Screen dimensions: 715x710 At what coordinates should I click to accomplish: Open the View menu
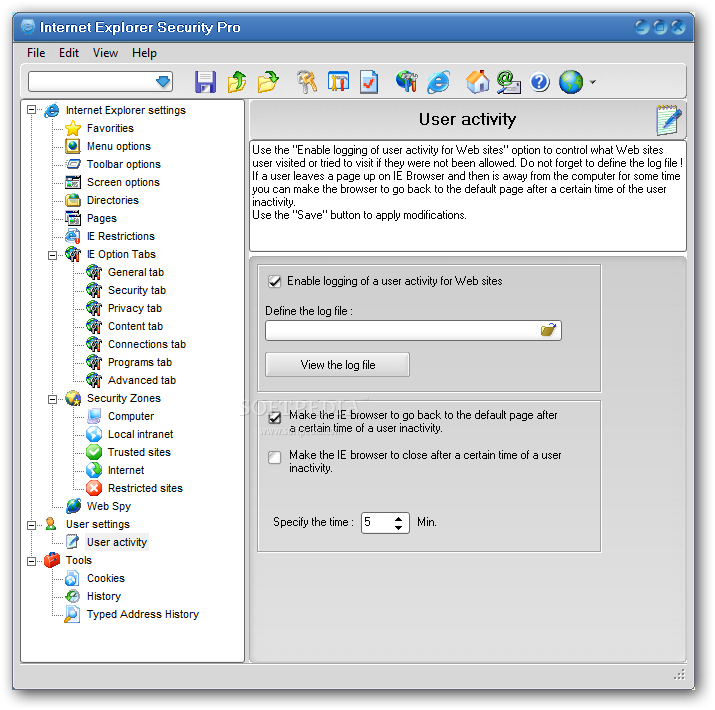105,53
